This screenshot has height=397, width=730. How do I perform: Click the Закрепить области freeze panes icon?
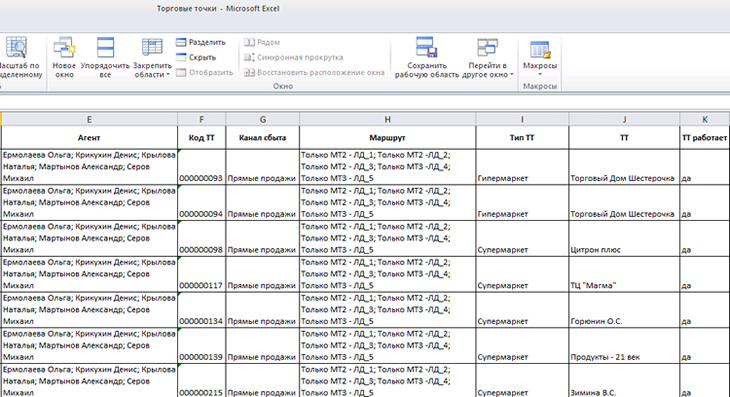point(152,47)
